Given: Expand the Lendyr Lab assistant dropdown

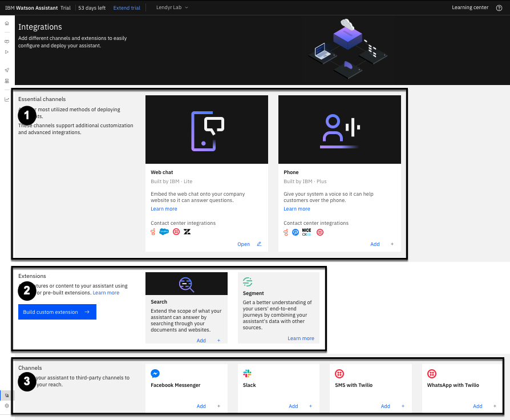Looking at the screenshot, I should pyautogui.click(x=172, y=7).
